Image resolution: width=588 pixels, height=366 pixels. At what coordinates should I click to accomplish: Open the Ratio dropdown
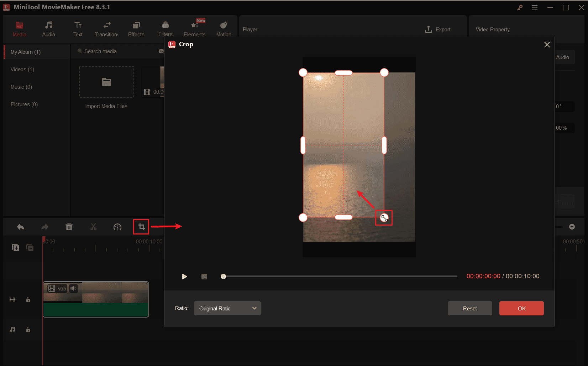227,308
